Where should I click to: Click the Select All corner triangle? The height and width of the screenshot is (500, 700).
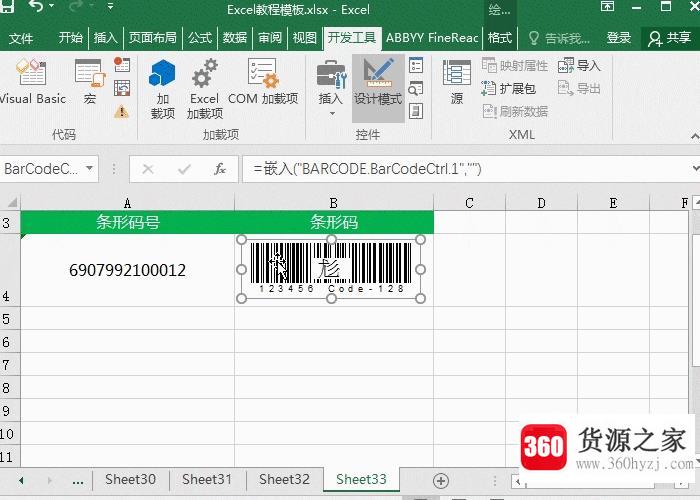pos(12,203)
